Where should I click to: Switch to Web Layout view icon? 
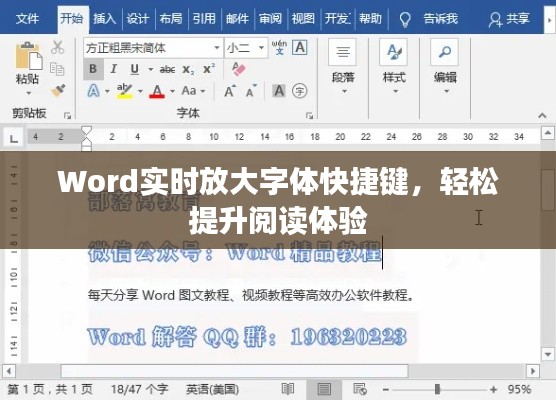tap(360, 389)
